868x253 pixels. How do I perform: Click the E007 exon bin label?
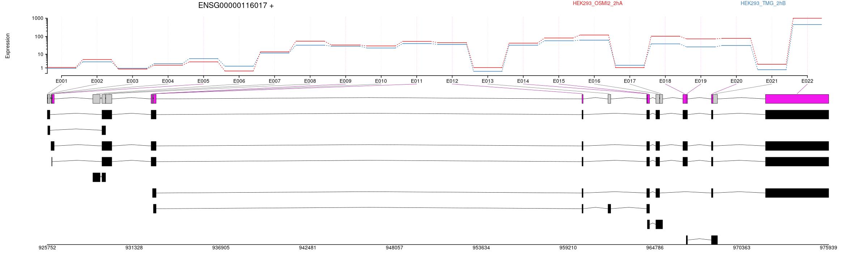click(275, 81)
